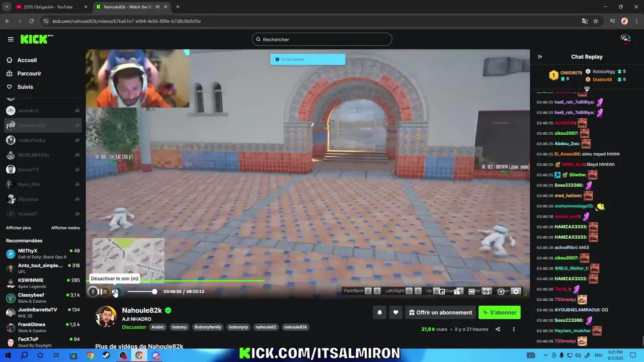Viewport: 644px width, 362px height.
Task: Open the Discussion category link
Action: (134, 327)
